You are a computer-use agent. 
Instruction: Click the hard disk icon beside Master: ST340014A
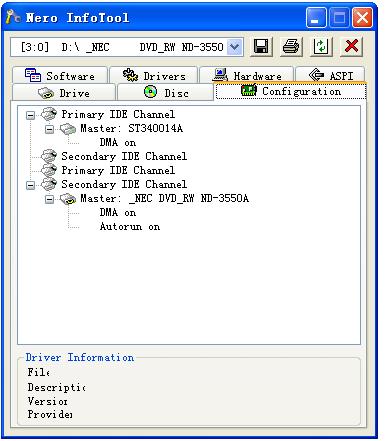[x=68, y=129]
